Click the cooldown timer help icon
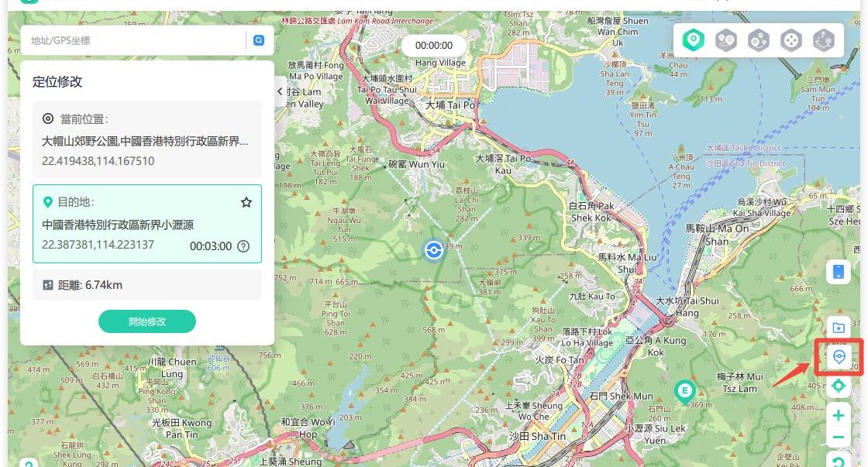 [x=243, y=246]
